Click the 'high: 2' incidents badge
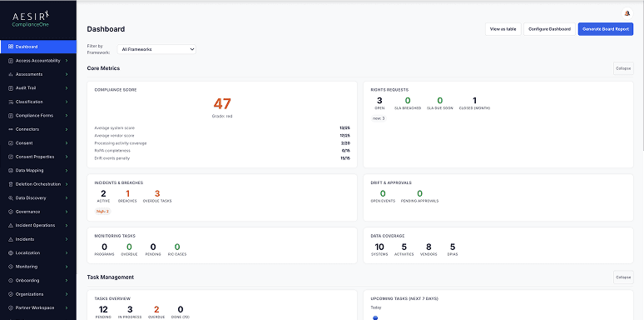 [x=102, y=212]
